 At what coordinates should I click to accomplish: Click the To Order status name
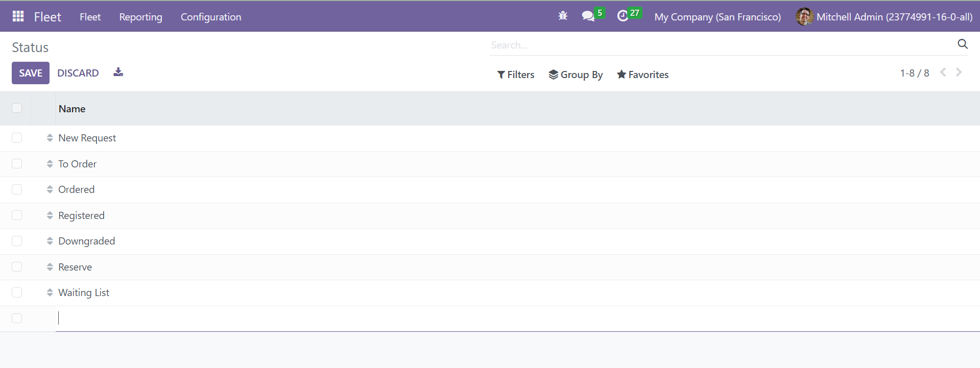77,164
